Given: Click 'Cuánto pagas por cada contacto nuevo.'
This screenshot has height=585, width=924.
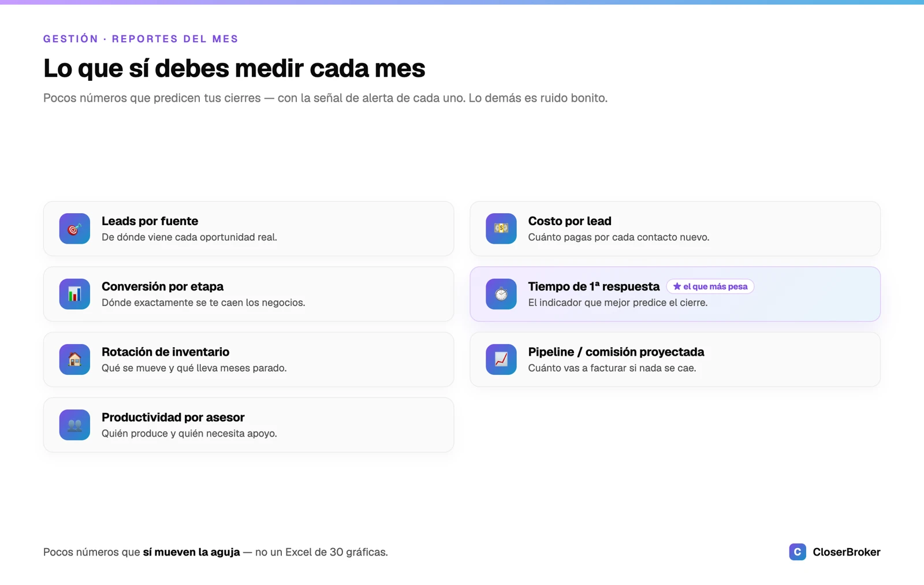Looking at the screenshot, I should pyautogui.click(x=619, y=237).
